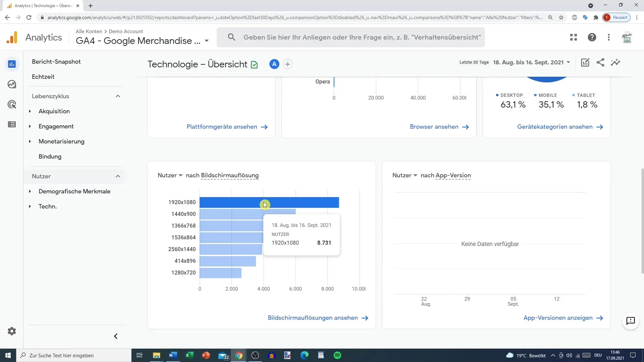Click the browser zoom magnifier icon
Screen dimensions: 644x362
[550, 17]
